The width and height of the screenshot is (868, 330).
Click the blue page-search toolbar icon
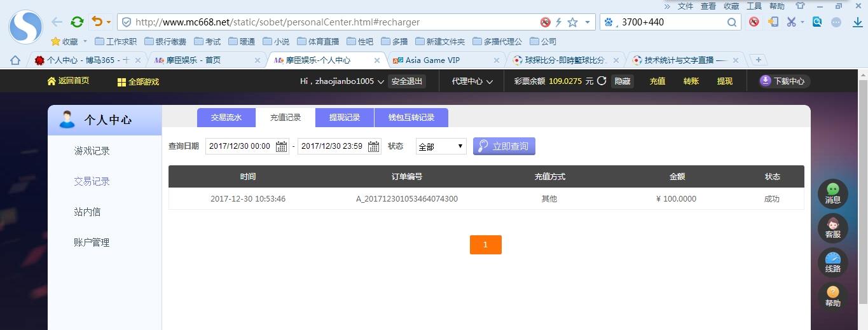tap(817, 22)
